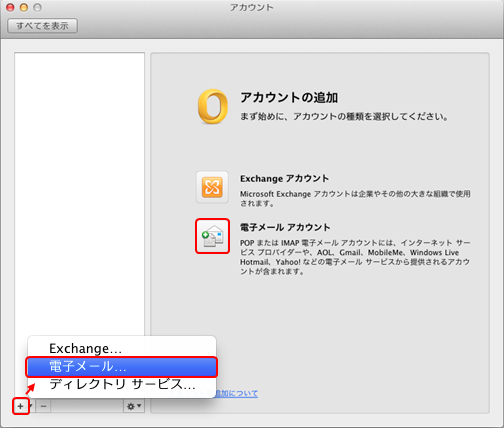Image resolution: width=504 pixels, height=428 pixels.
Task: Click the Outlook logo icon
Action: pyautogui.click(x=213, y=106)
